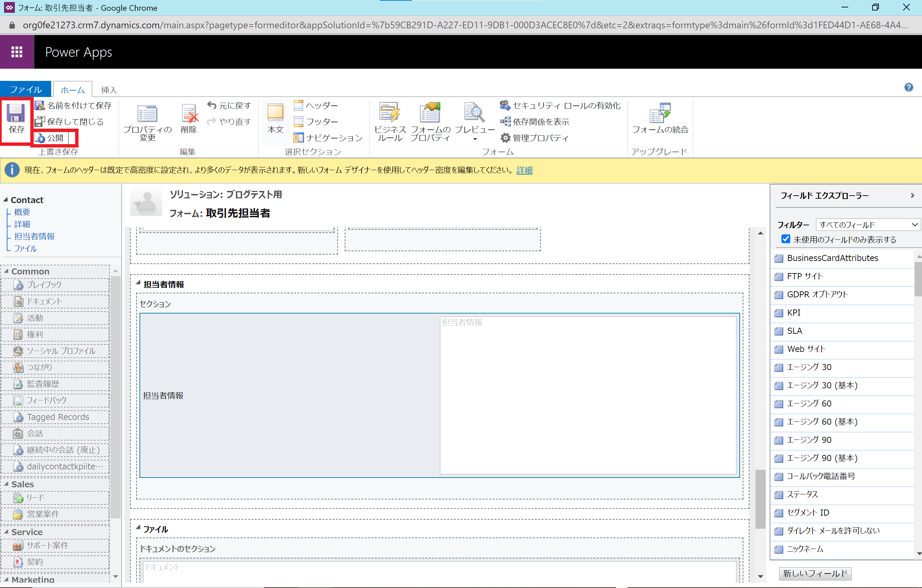The width and height of the screenshot is (922, 588).
Task: Jump to 詳細 in Contact tree
Action: point(22,224)
